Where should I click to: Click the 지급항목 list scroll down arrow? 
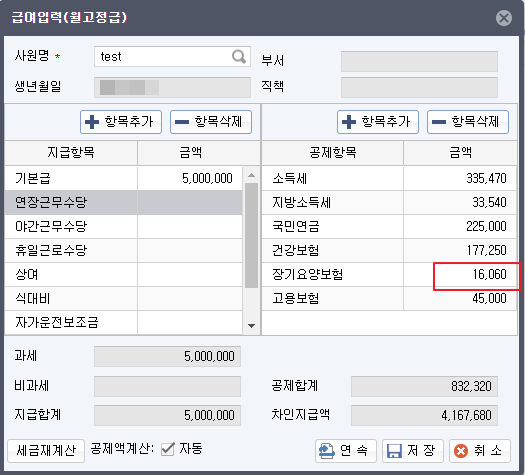point(251,325)
